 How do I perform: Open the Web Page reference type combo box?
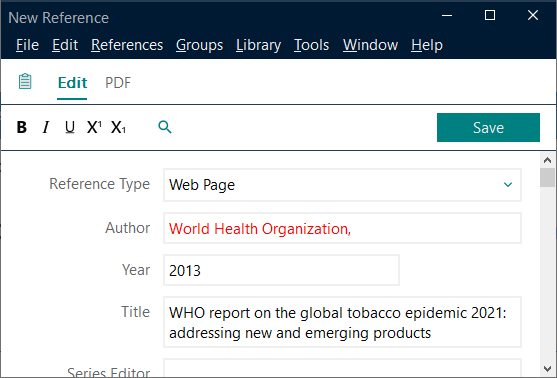pyautogui.click(x=342, y=185)
